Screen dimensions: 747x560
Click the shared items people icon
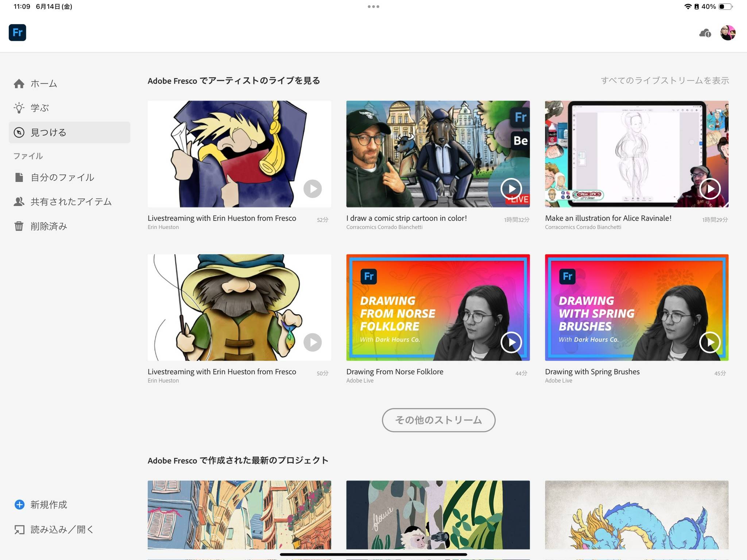(19, 202)
